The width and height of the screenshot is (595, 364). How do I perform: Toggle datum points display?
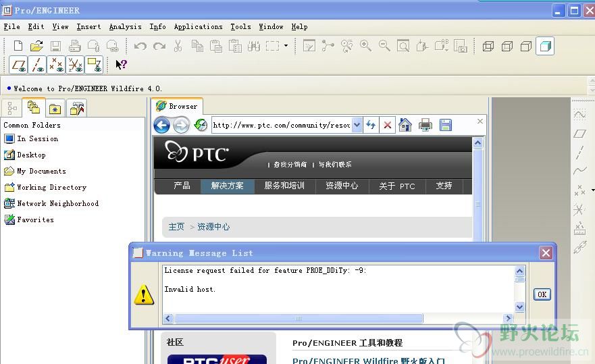(x=56, y=65)
